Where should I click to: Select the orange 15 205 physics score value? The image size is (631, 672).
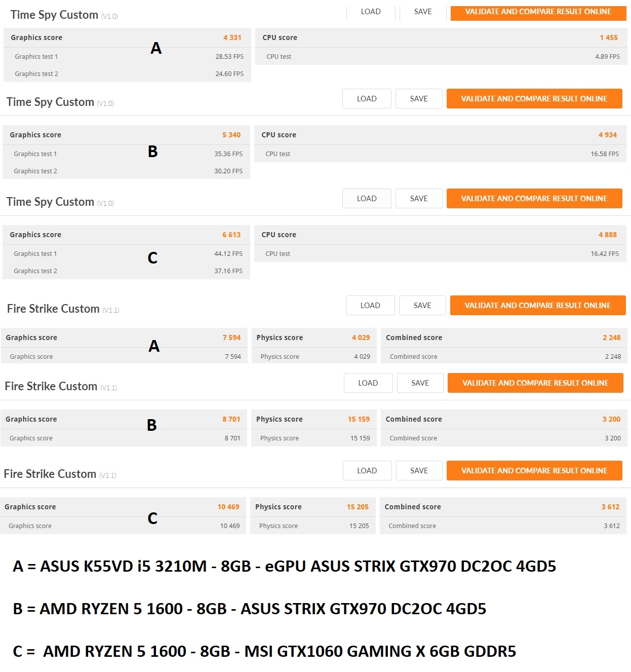(358, 507)
